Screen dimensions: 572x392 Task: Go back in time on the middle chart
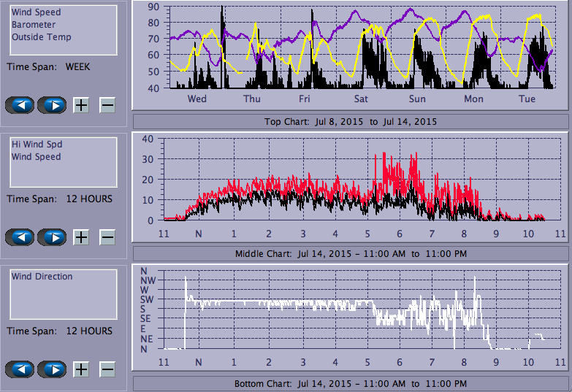20,237
